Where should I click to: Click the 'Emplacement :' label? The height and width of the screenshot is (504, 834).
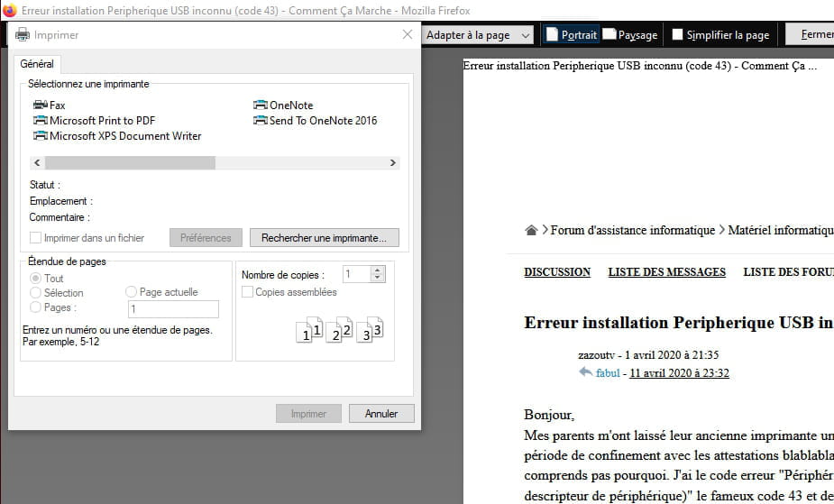[61, 201]
